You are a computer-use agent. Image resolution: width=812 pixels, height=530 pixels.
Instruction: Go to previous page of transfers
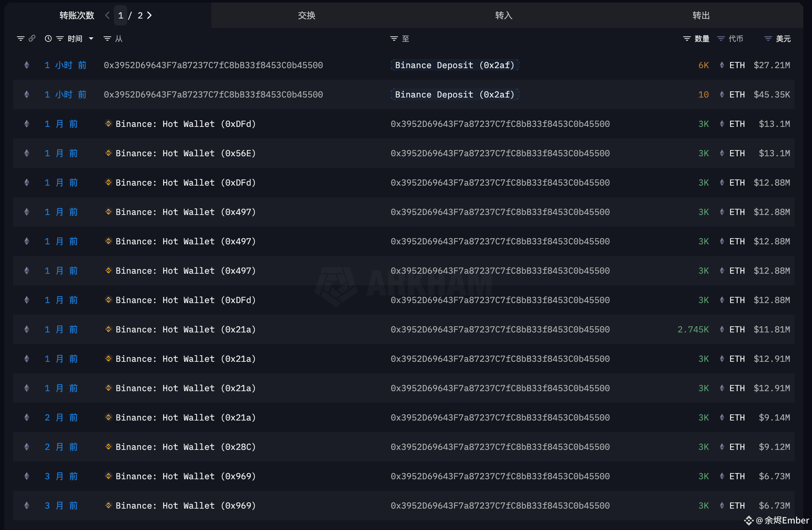pos(107,15)
